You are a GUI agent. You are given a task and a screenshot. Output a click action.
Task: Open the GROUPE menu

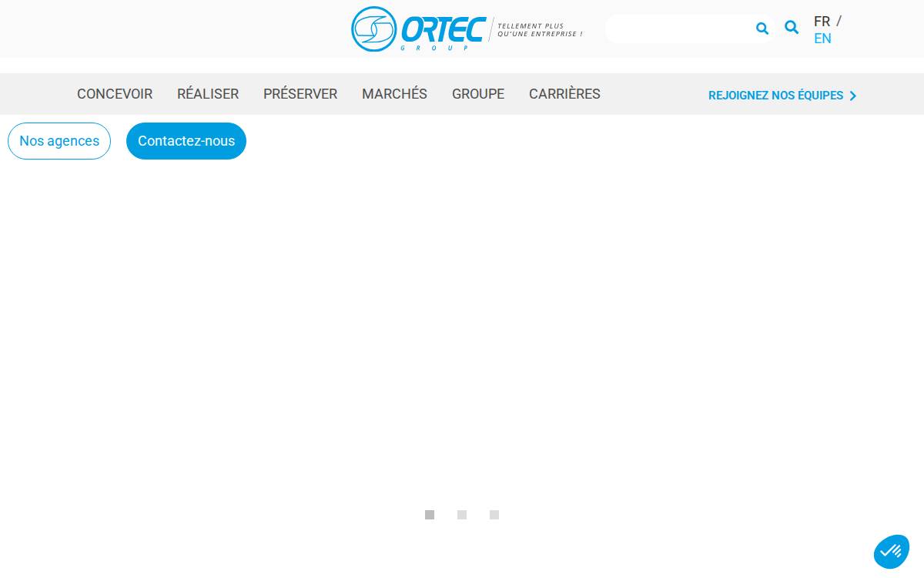pyautogui.click(x=478, y=94)
